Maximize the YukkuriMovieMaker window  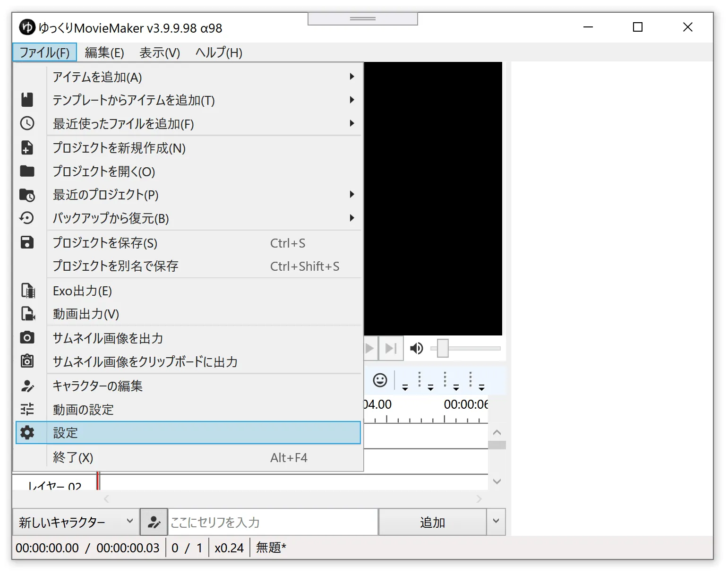click(x=638, y=27)
